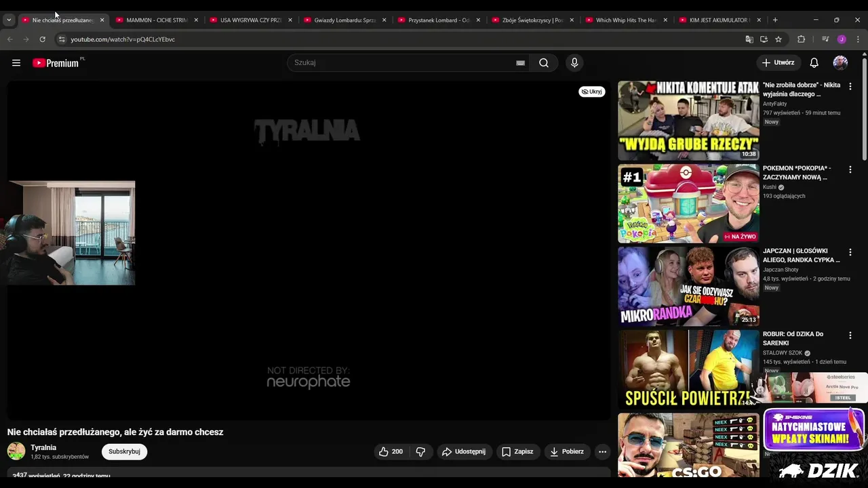The height and width of the screenshot is (488, 868).
Task: Open ROBUR: Od DZIKA Do SARENKI title
Action: click(x=793, y=338)
